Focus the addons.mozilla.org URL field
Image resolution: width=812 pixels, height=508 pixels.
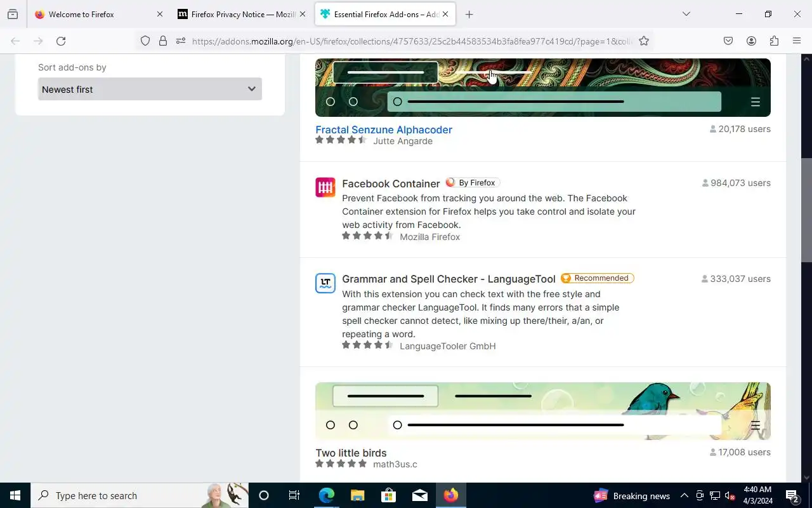tap(412, 41)
